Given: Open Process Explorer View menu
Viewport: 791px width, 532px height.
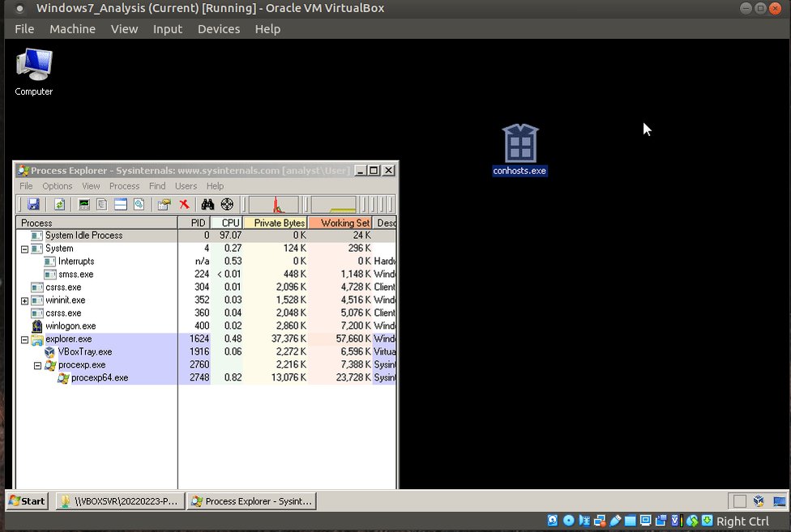Looking at the screenshot, I should point(91,186).
